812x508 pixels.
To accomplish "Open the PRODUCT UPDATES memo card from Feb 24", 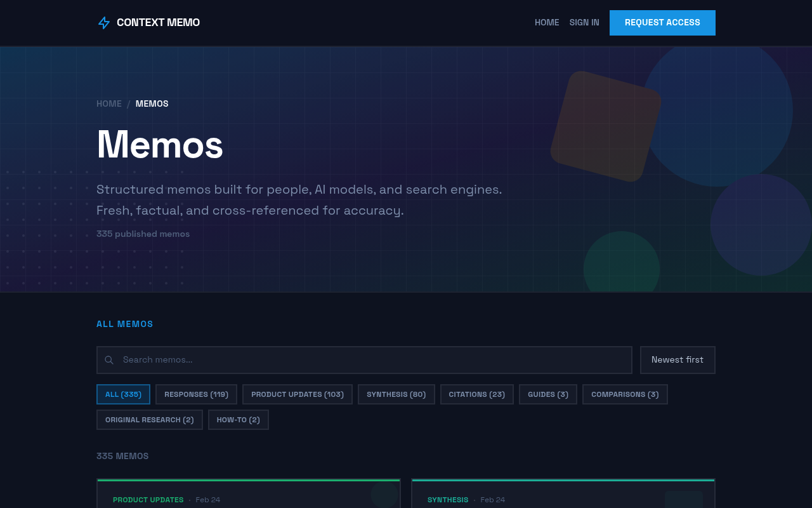I will pyautogui.click(x=248, y=495).
